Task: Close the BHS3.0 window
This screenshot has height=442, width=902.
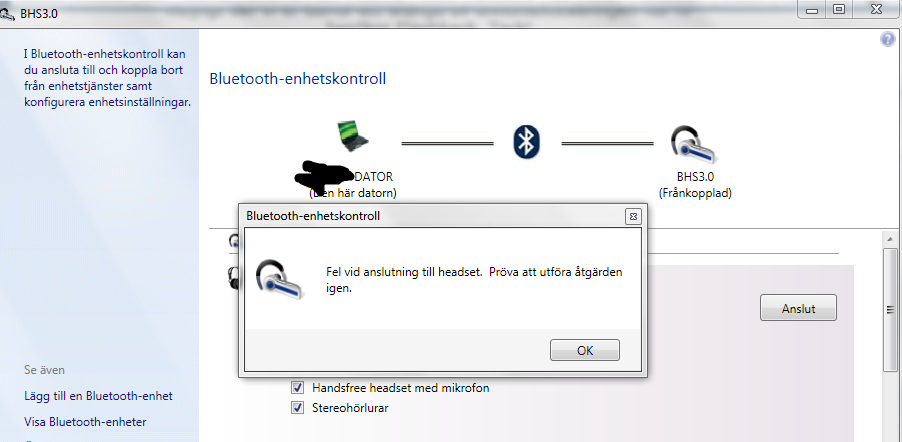Action: pos(877,10)
